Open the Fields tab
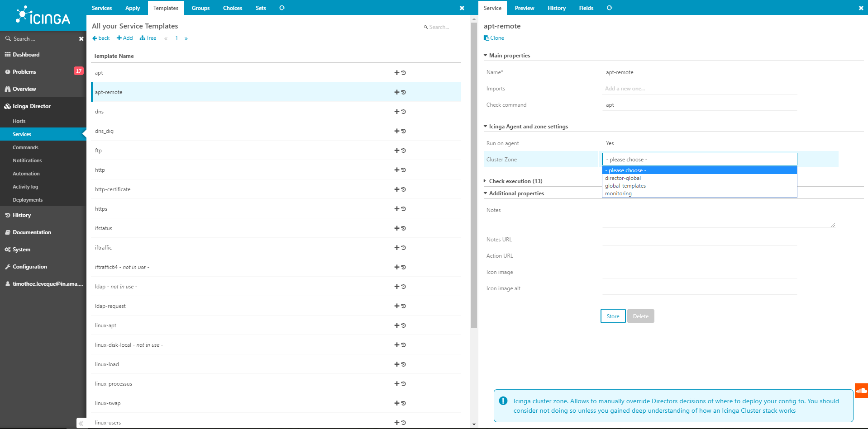Image resolution: width=868 pixels, height=429 pixels. click(586, 8)
